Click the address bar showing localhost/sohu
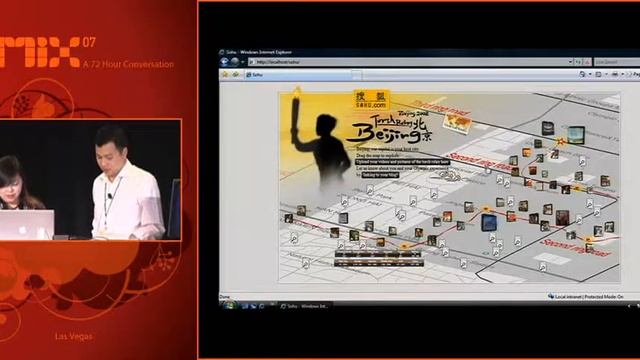Viewport: 640px width, 360px height. pyautogui.click(x=408, y=62)
